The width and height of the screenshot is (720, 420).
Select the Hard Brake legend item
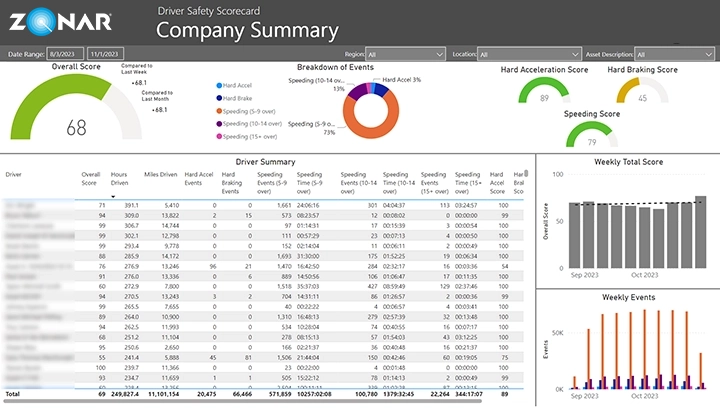(x=237, y=98)
